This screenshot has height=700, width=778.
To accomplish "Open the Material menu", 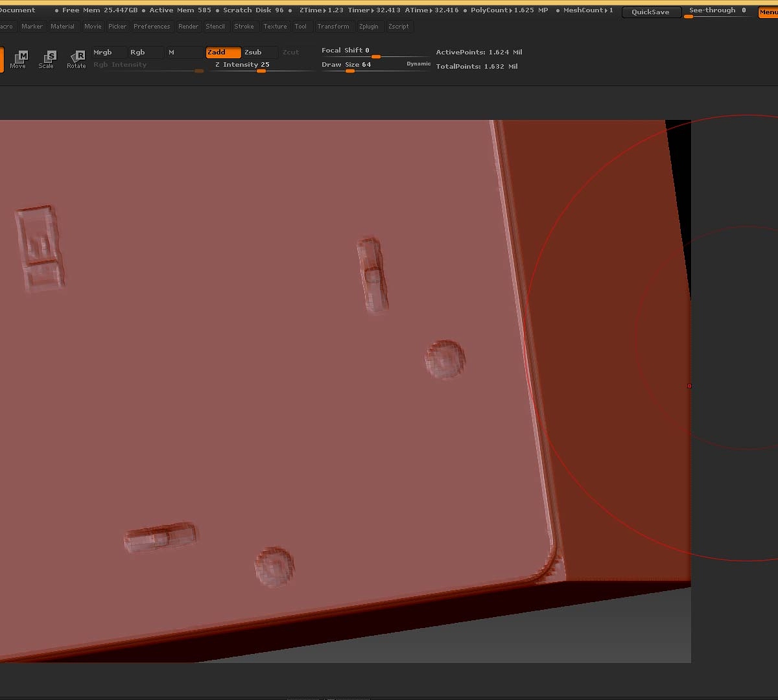I will [62, 27].
